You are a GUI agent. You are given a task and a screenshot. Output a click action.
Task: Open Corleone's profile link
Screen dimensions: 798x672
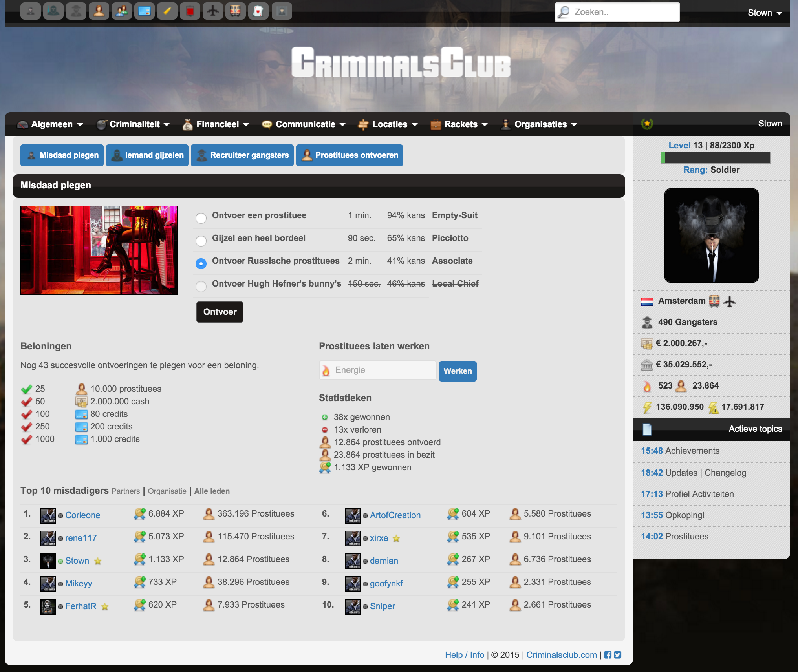tap(82, 515)
